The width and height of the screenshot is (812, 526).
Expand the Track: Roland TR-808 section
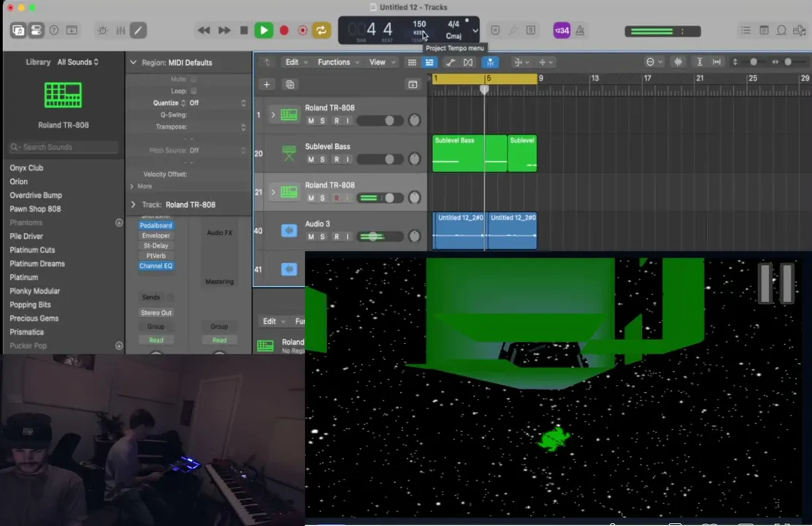pos(133,204)
